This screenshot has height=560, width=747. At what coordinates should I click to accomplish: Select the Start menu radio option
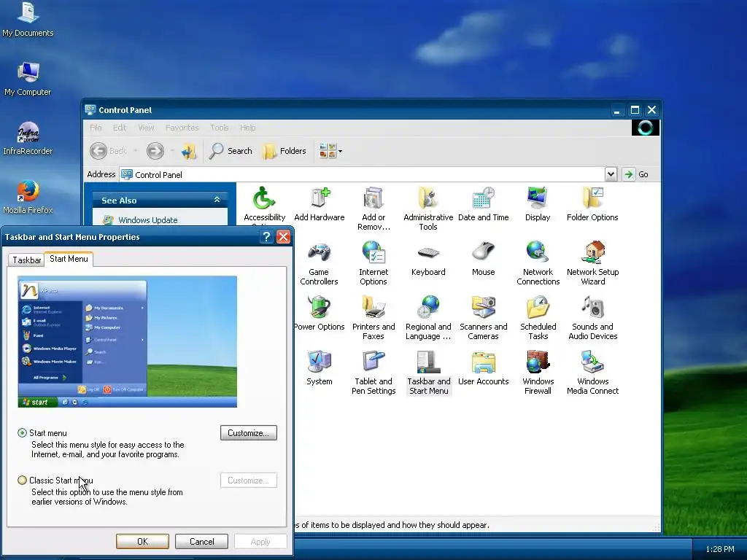[22, 433]
